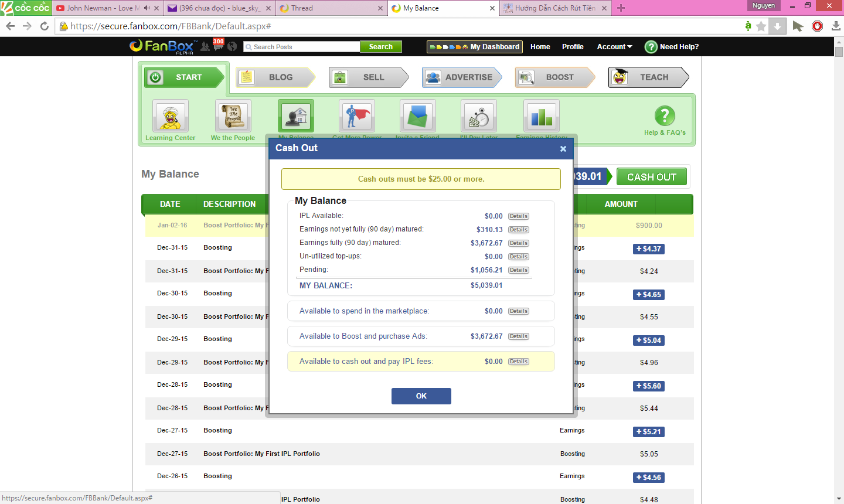The width and height of the screenshot is (844, 504).
Task: Open the ad blocker stop-hand icon
Action: [818, 26]
